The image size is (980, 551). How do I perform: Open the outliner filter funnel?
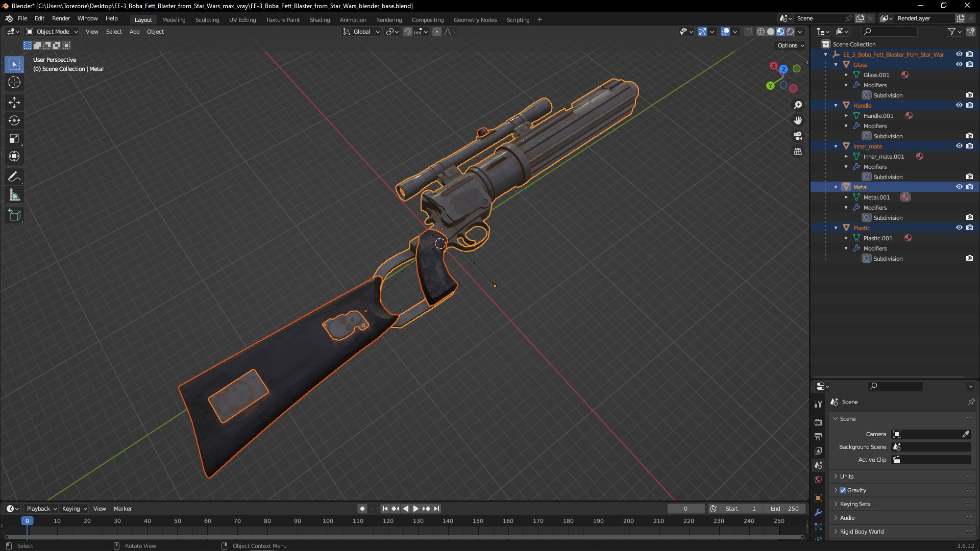click(x=954, y=32)
